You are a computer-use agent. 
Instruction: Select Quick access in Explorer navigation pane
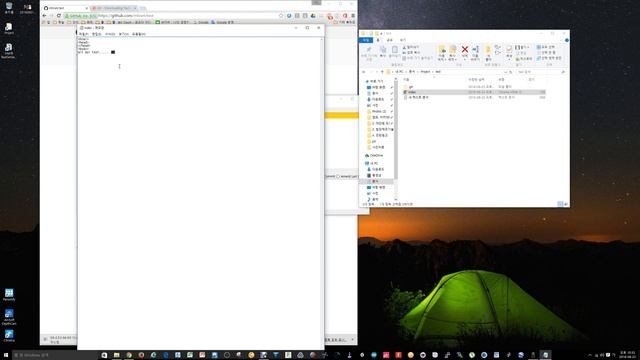click(374, 81)
